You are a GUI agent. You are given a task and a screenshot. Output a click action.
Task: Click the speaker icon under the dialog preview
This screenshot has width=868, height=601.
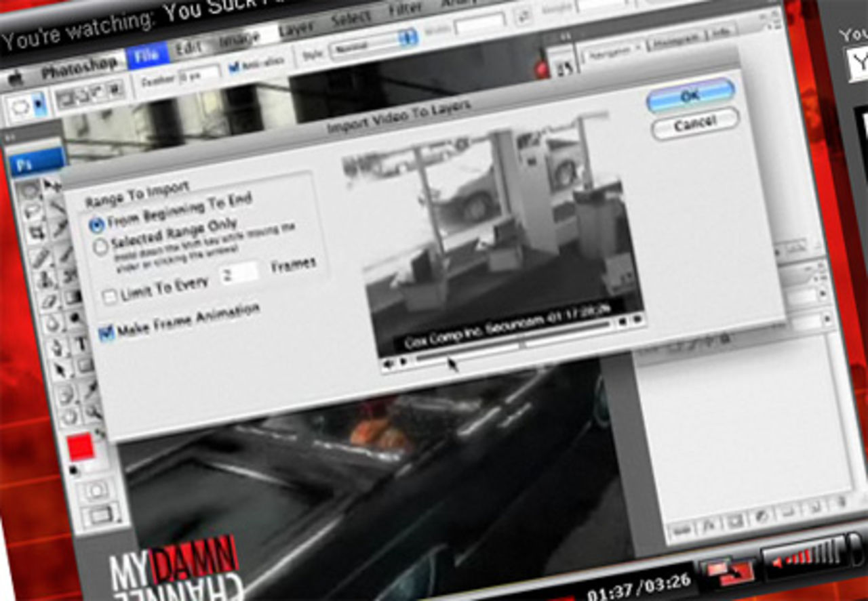click(389, 365)
